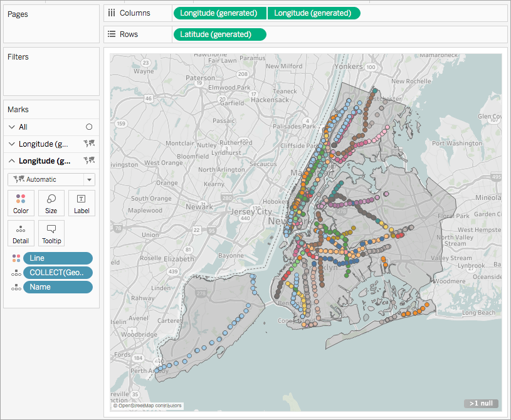Click the >1 null indicator on the map
The width and height of the screenshot is (511, 420).
(x=482, y=404)
